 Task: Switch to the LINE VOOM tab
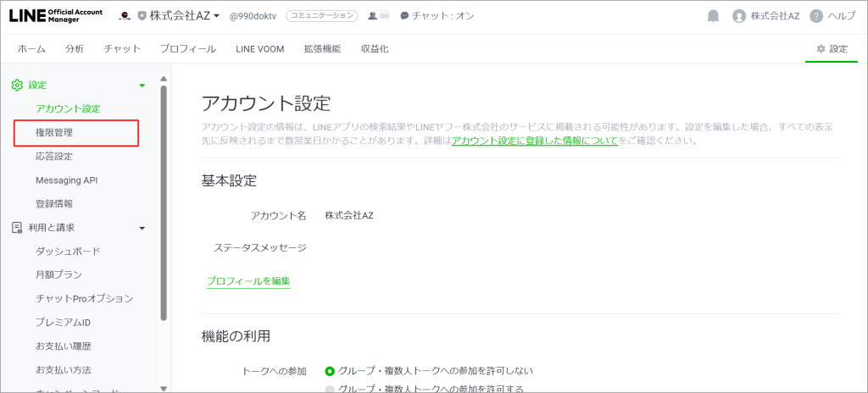pos(259,49)
